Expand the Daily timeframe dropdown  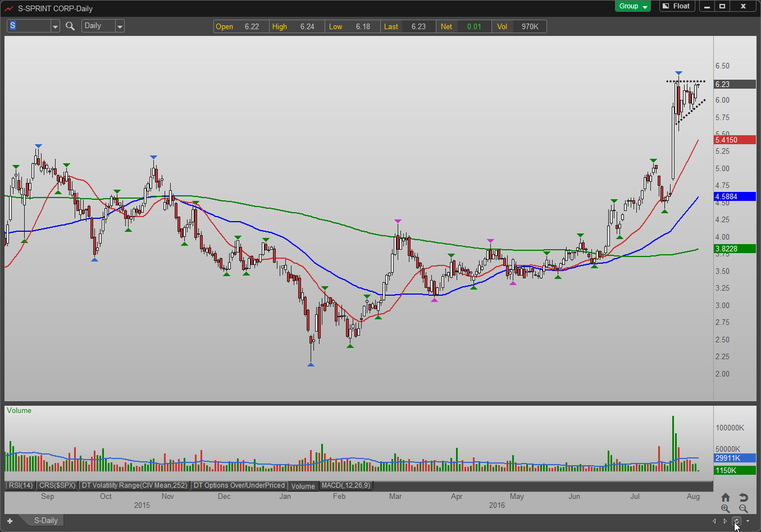point(120,26)
